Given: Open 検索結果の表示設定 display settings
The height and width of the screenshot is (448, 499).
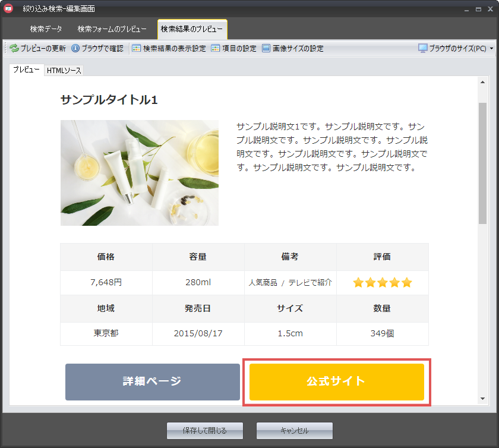Looking at the screenshot, I should 169,49.
